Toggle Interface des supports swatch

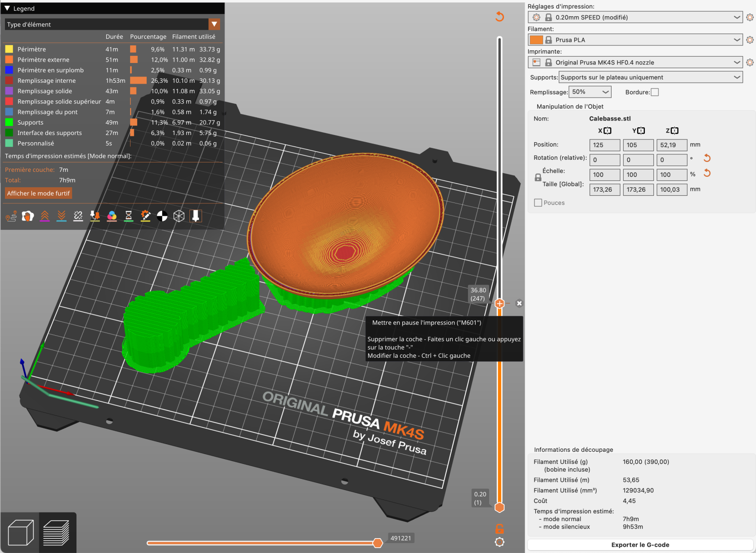9,133
